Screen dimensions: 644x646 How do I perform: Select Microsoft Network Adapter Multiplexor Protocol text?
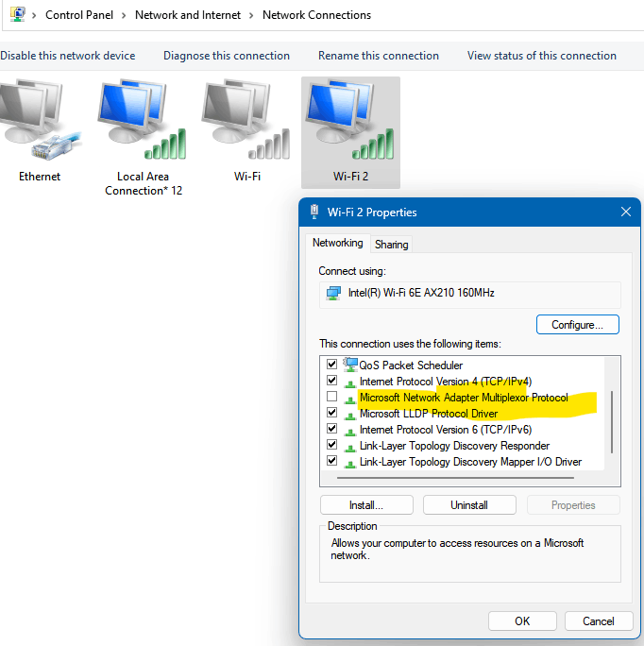(x=464, y=398)
